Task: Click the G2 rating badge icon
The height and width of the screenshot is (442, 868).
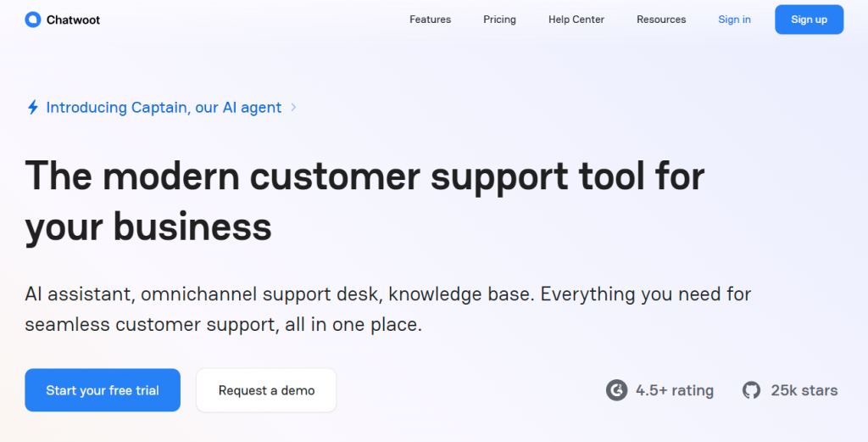Action: pos(616,390)
